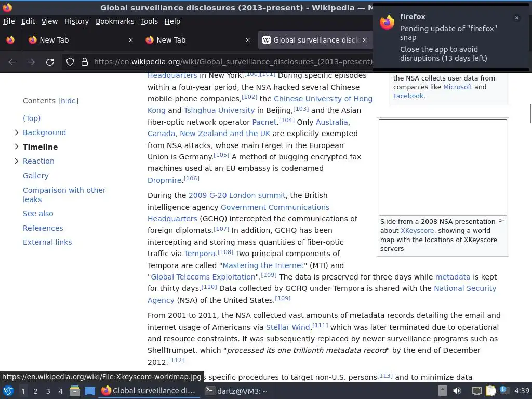Open the Pacnet link

(x=264, y=122)
